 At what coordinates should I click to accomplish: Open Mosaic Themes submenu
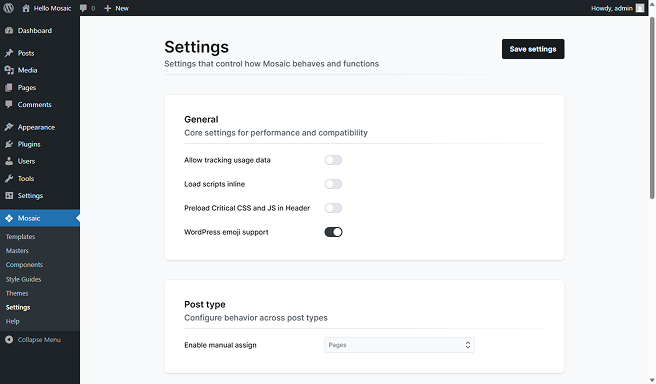[x=17, y=294]
